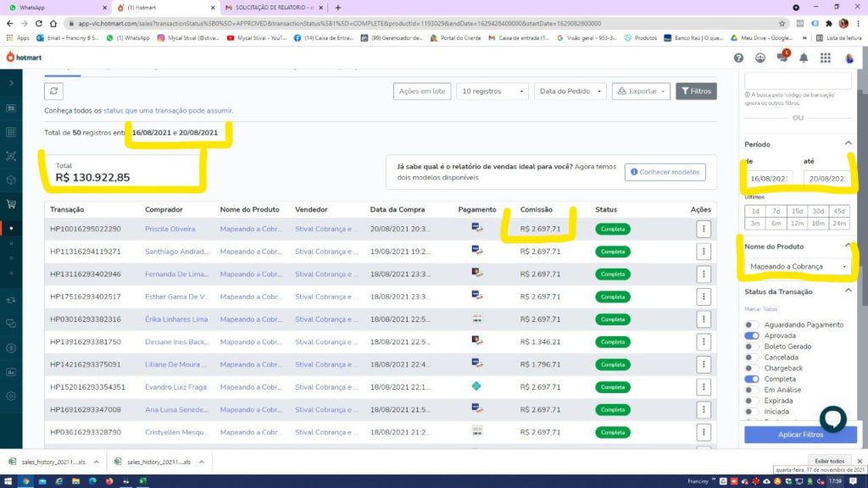Click payment icon for Evandro Luiz Fraga row

tap(476, 386)
